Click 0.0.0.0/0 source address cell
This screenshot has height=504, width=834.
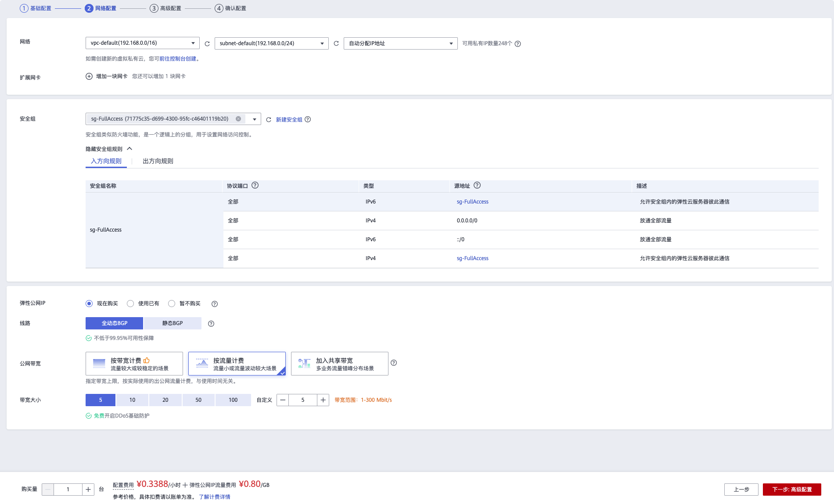(467, 221)
